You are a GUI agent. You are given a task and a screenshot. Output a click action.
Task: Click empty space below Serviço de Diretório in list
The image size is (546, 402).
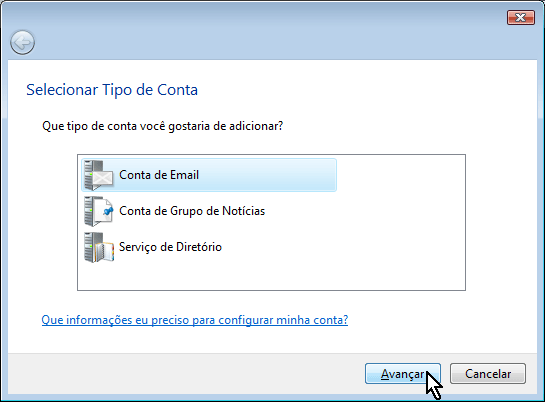click(x=271, y=276)
